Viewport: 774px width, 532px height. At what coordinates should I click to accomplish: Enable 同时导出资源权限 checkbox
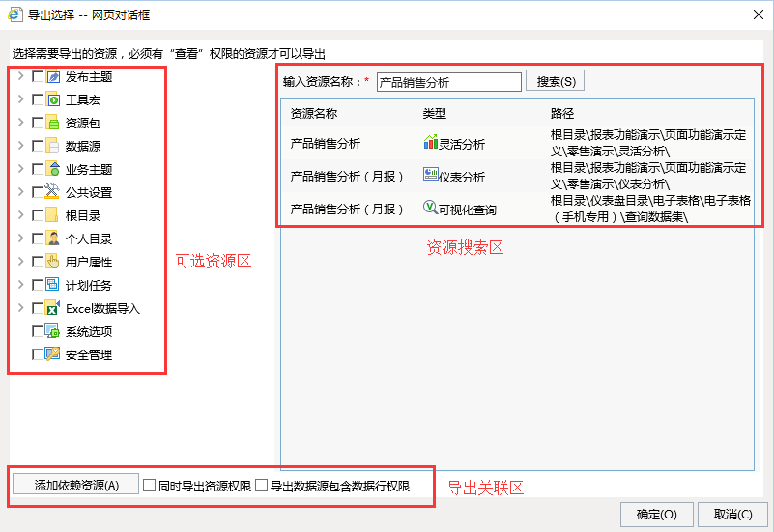[149, 486]
